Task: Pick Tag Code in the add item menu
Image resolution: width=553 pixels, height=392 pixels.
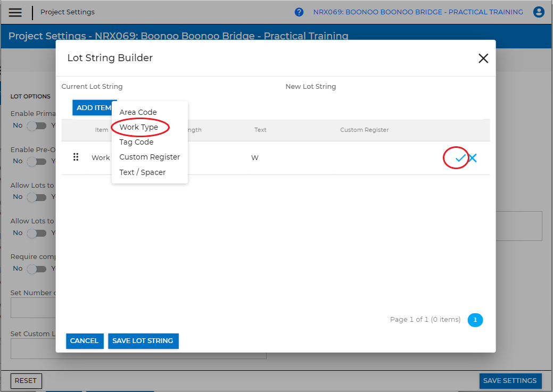Action: (136, 142)
